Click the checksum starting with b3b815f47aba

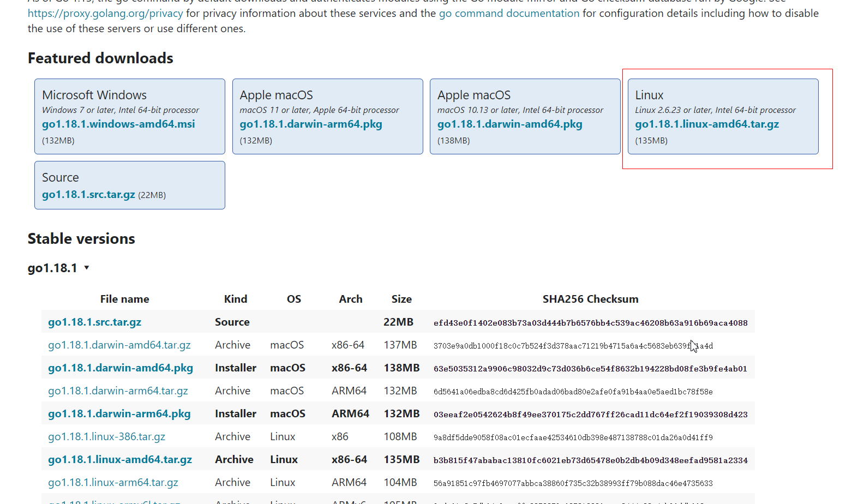[591, 460]
